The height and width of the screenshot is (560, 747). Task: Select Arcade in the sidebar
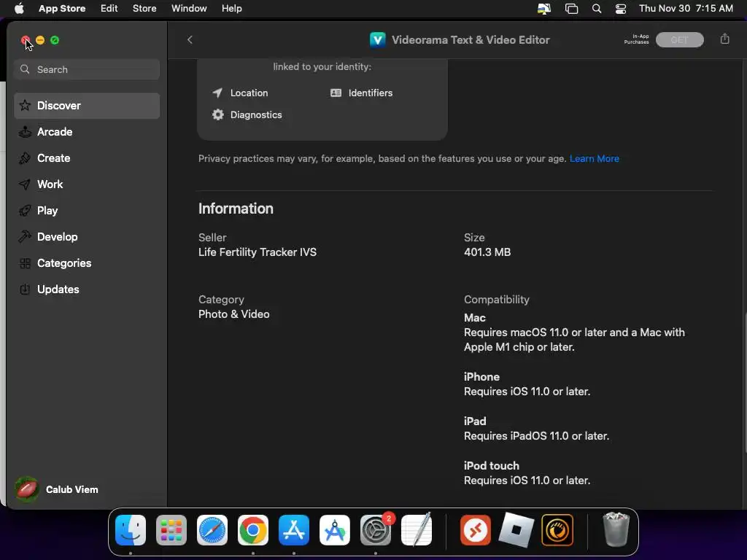(87, 132)
